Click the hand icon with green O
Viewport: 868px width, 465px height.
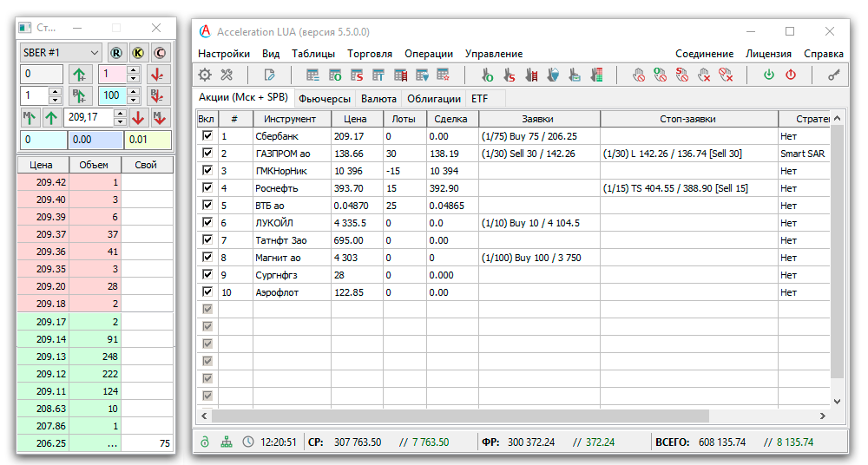tap(487, 75)
